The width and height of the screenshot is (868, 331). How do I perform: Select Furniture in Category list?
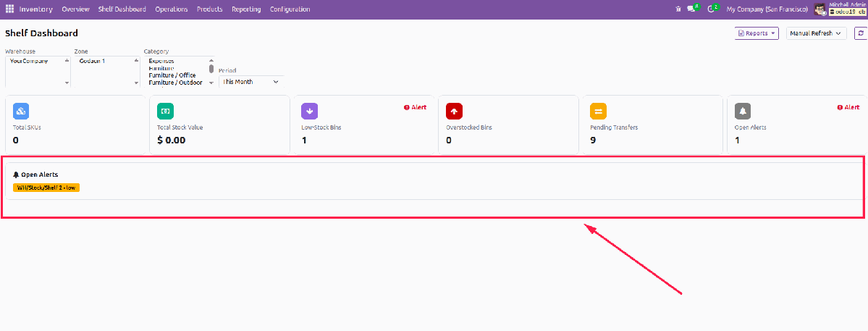[x=161, y=68]
